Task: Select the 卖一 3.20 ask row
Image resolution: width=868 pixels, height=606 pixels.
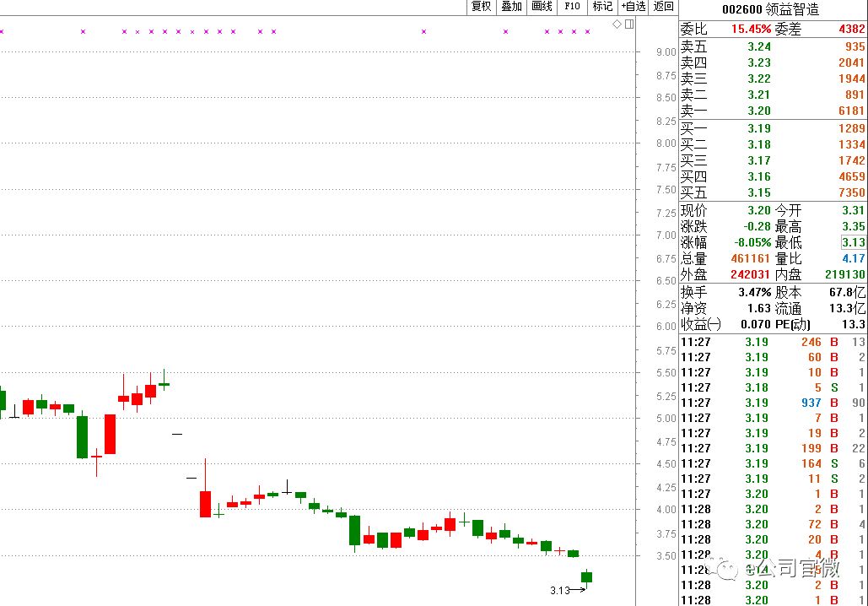Action: point(773,111)
